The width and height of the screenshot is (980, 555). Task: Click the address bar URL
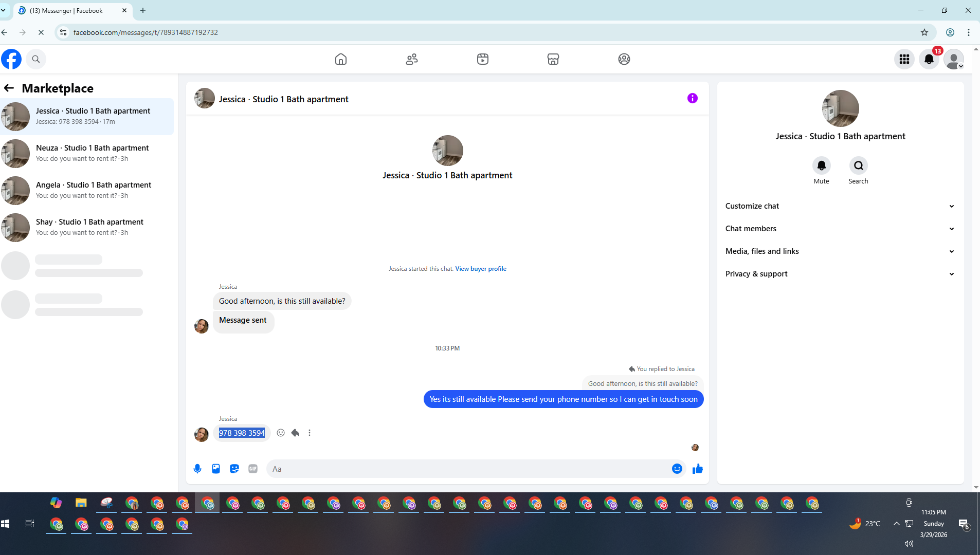(x=146, y=32)
